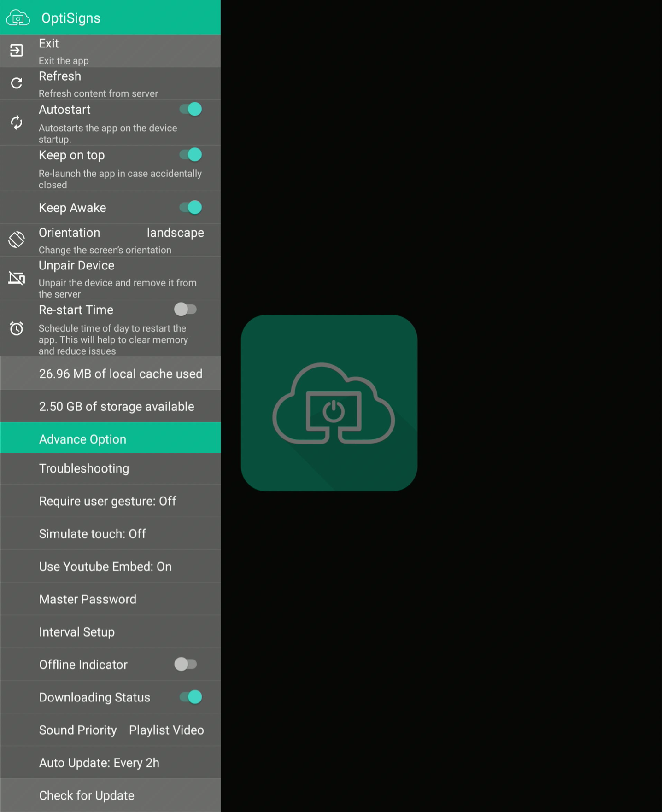Click Schedule time of day description
The width and height of the screenshot is (662, 812).
(x=113, y=339)
